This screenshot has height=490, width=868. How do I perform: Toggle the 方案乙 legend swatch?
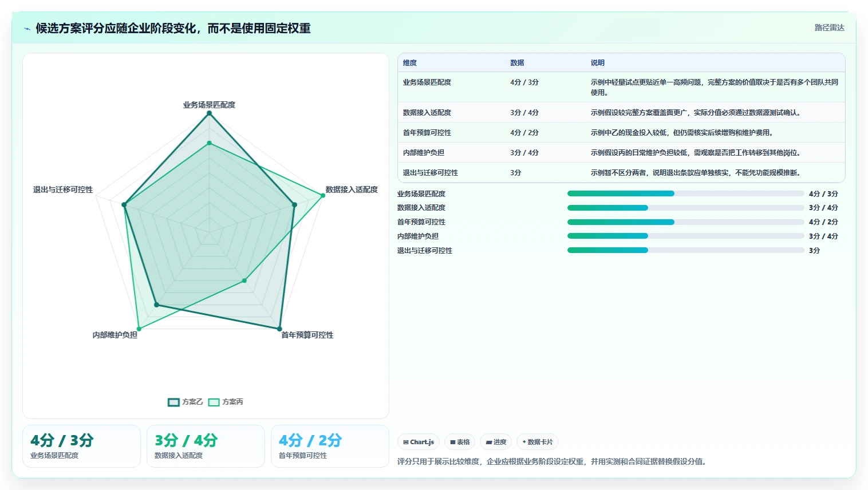(x=173, y=402)
